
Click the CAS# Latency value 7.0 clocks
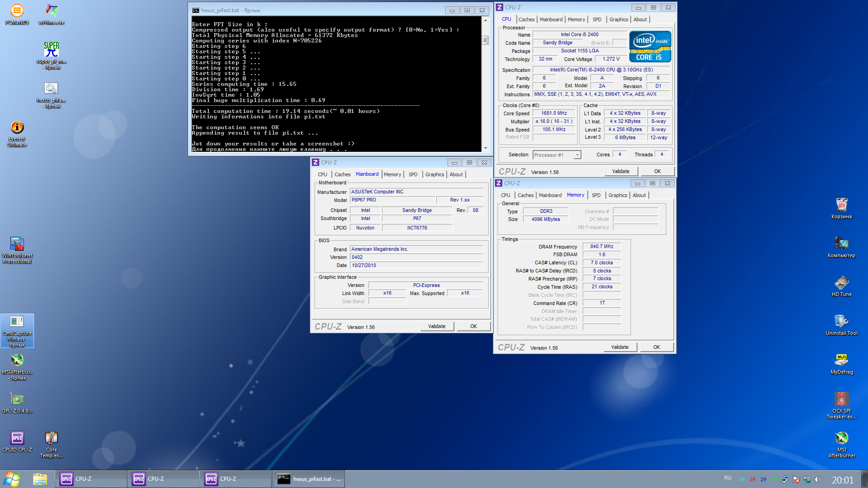[602, 263]
